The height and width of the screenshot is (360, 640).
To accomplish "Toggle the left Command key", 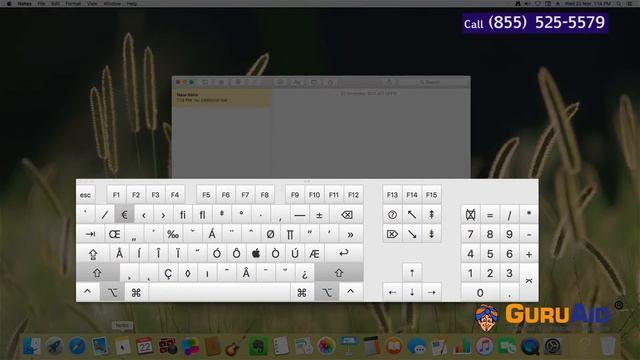I will click(136, 292).
